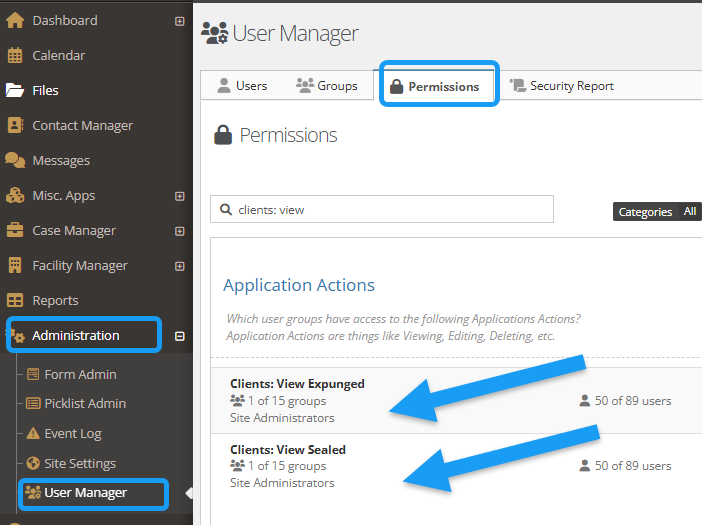Click the Messages chat bubbles icon
Screen dimensions: 702x525
(x=15, y=160)
